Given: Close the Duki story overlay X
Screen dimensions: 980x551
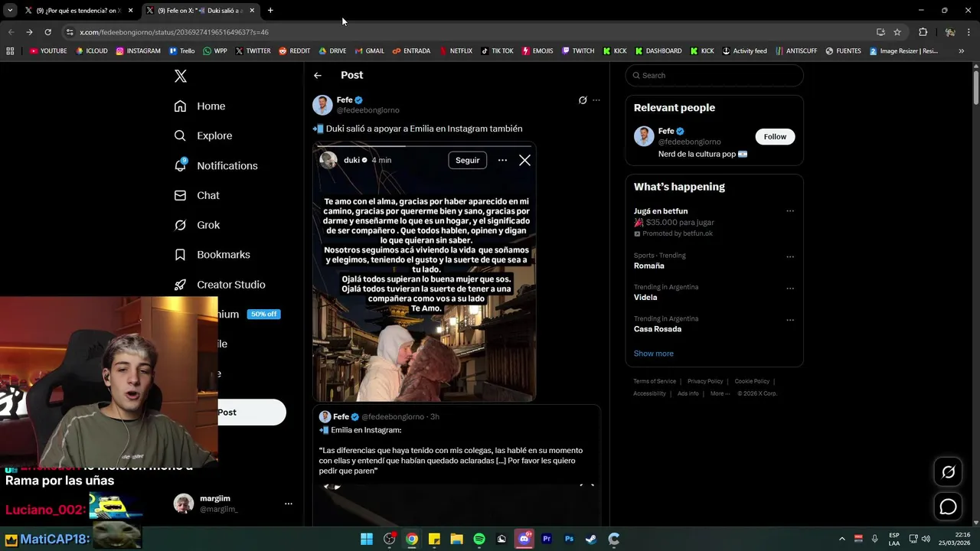Looking at the screenshot, I should tap(524, 160).
